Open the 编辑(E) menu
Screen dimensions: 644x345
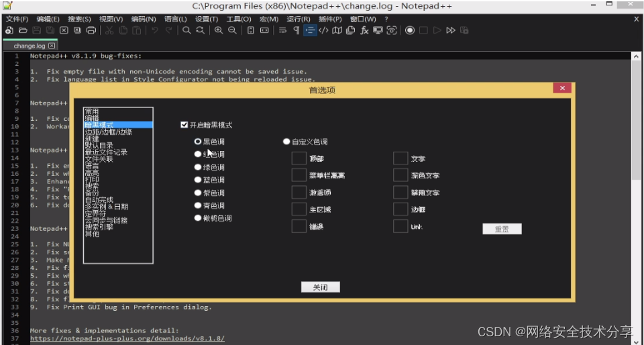pyautogui.click(x=48, y=19)
